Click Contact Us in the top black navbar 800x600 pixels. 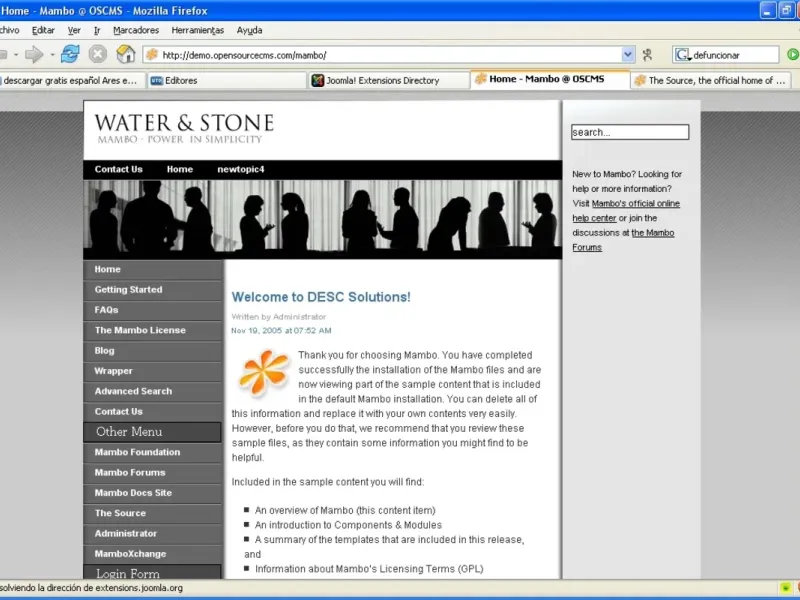118,169
